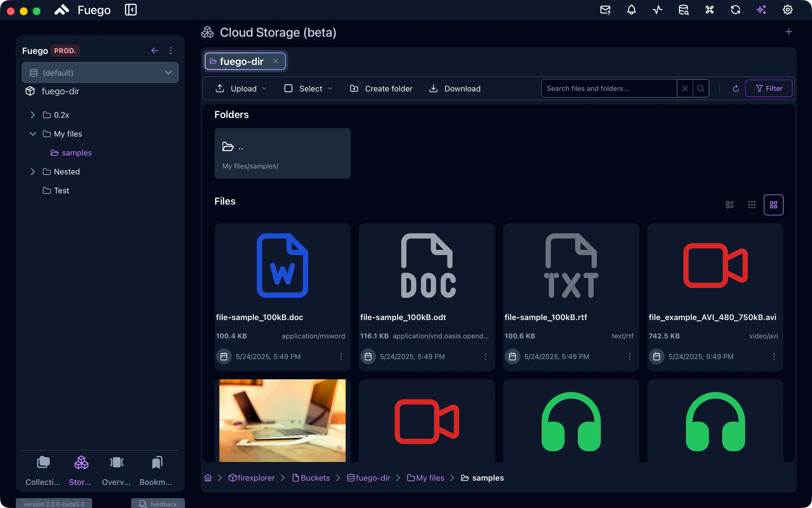Clear the search field with X icon

[x=685, y=88]
